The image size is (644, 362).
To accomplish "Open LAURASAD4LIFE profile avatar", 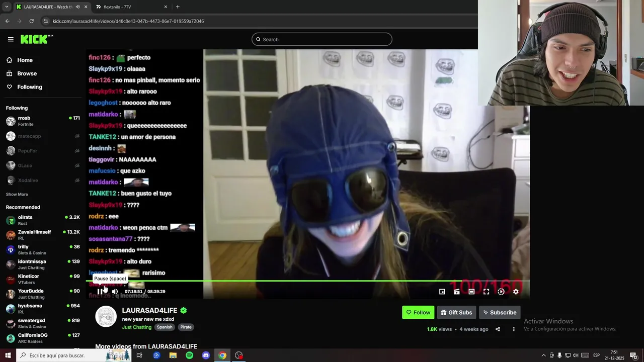I will click(x=106, y=316).
